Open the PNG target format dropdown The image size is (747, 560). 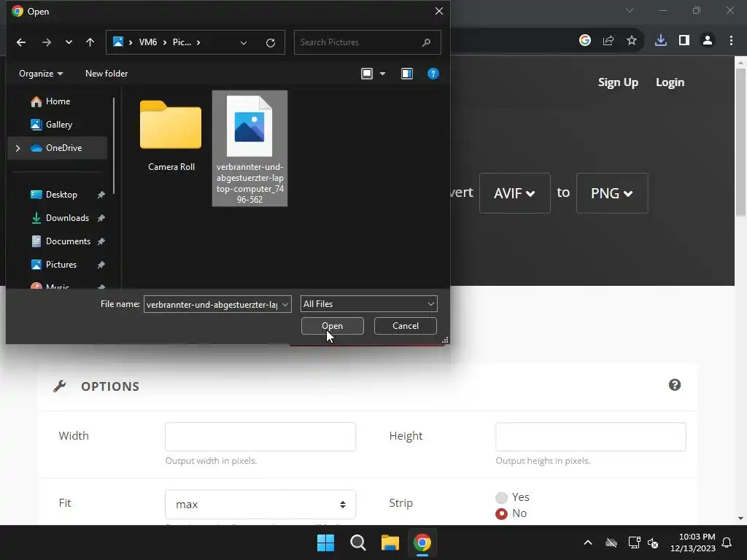tap(612, 193)
